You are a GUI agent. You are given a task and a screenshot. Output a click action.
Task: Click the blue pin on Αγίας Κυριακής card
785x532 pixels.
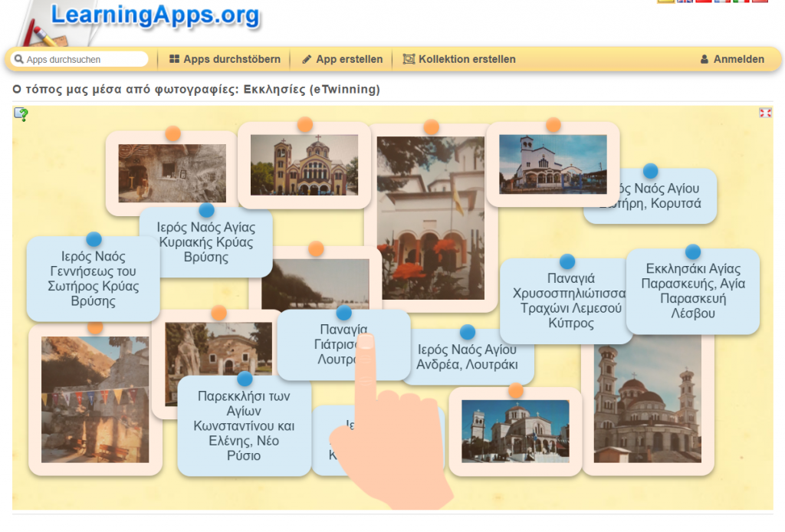click(x=206, y=210)
